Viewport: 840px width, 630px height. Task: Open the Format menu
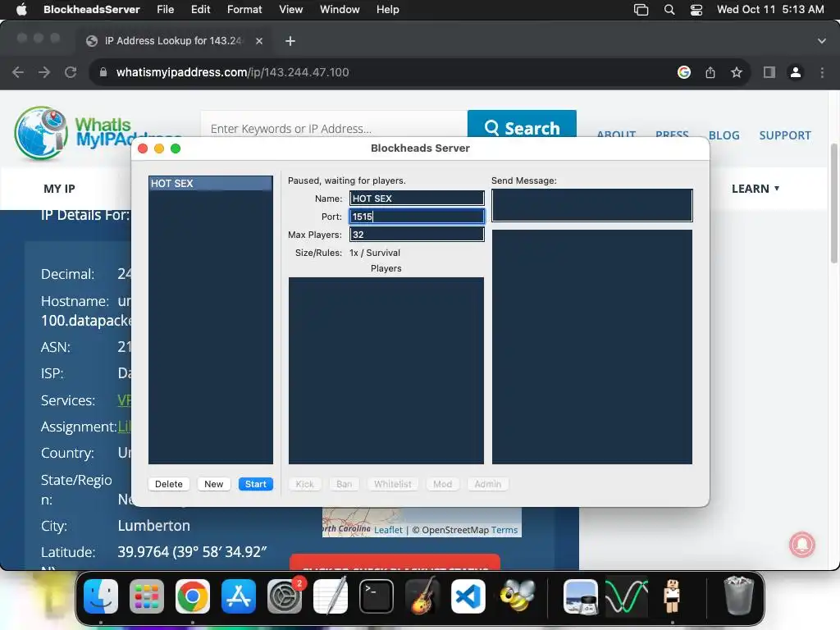tap(244, 10)
